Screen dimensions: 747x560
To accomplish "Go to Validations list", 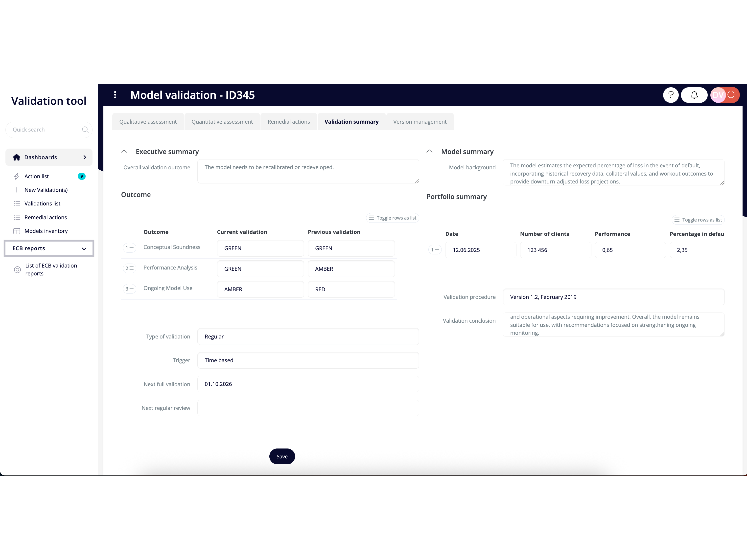I will click(42, 203).
